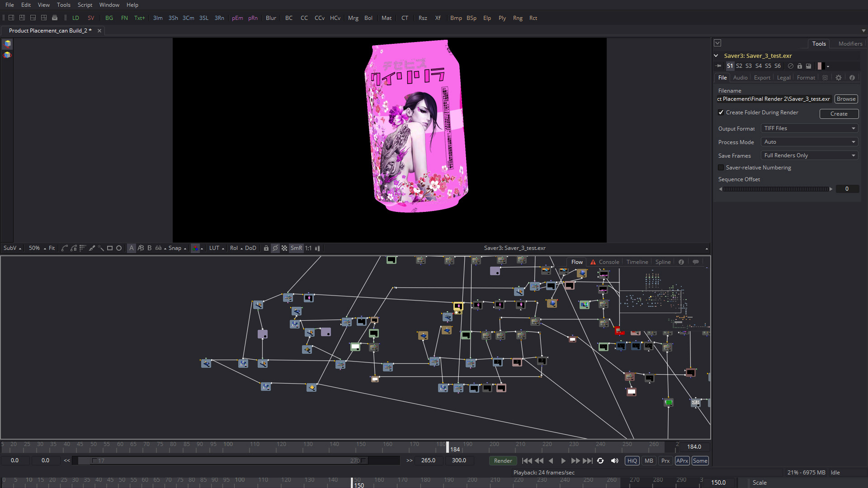868x488 pixels.
Task: Enable Saver-relative Numbering checkbox
Action: point(721,168)
